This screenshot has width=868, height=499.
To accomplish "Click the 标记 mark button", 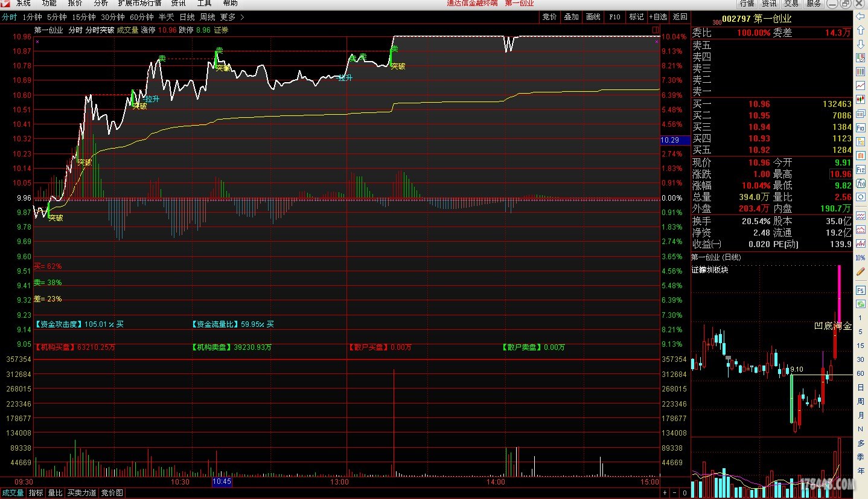I will [636, 17].
